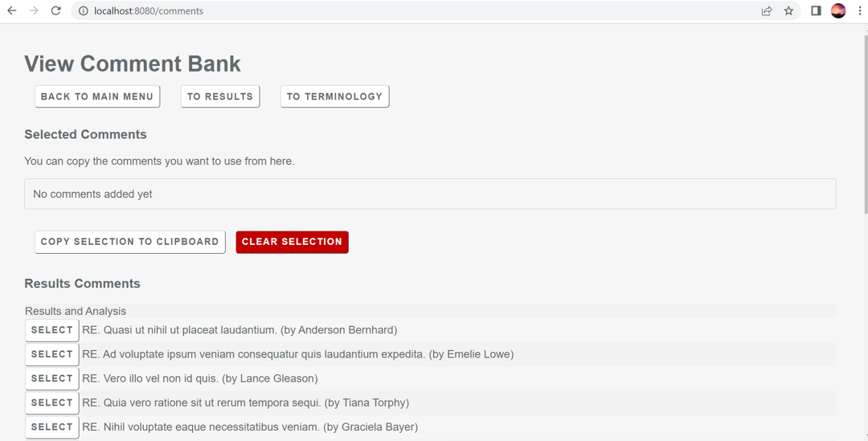Open the To Terminology page
The height and width of the screenshot is (441, 868).
(x=334, y=96)
